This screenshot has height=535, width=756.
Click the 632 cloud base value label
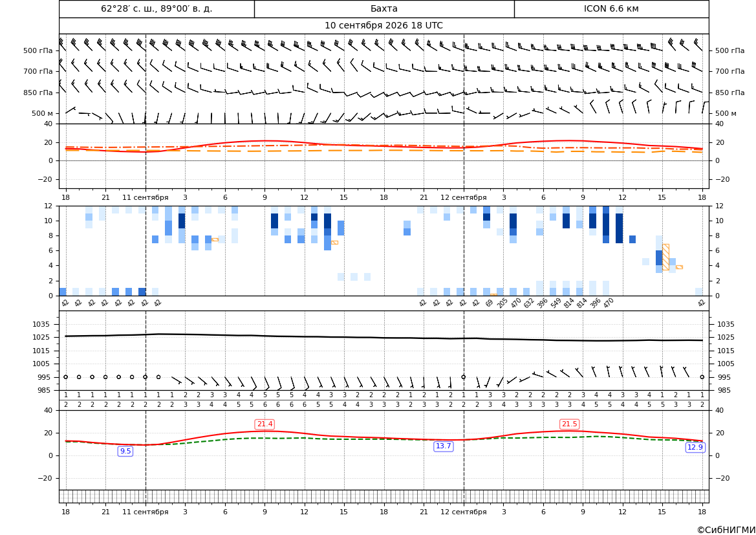[x=529, y=303]
